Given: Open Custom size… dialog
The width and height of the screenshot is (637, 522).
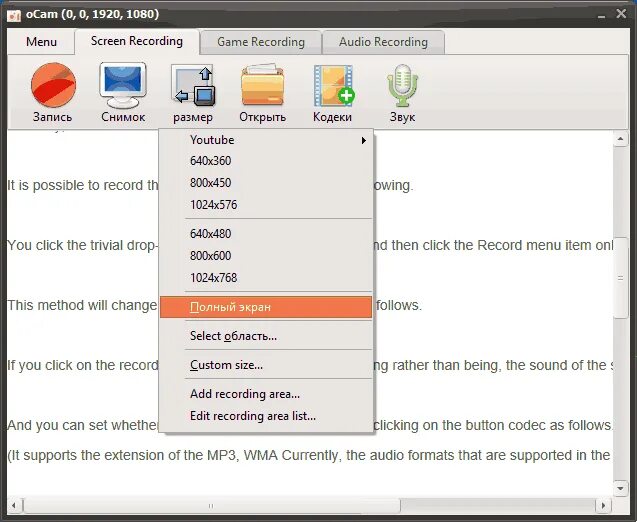Looking at the screenshot, I should (266, 365).
